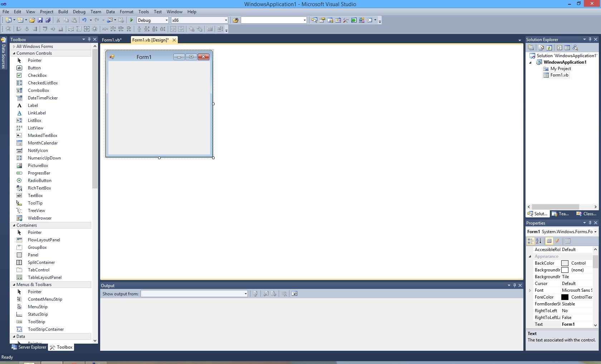Select the Button control in Toolbox

34,68
